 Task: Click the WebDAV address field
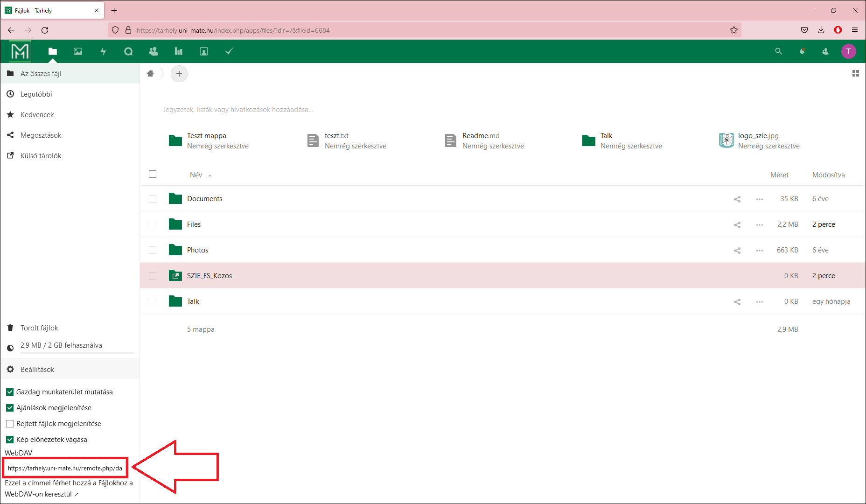click(65, 468)
